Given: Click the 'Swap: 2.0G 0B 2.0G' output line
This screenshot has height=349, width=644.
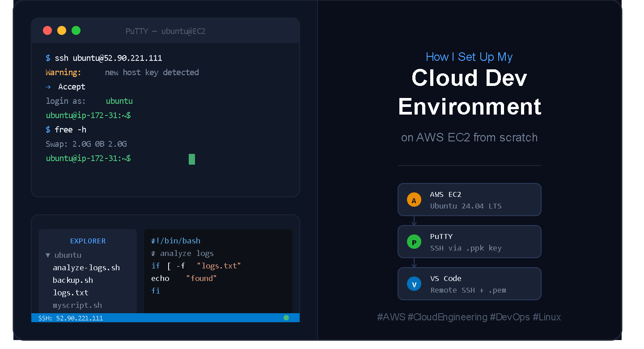Looking at the screenshot, I should pos(86,144).
